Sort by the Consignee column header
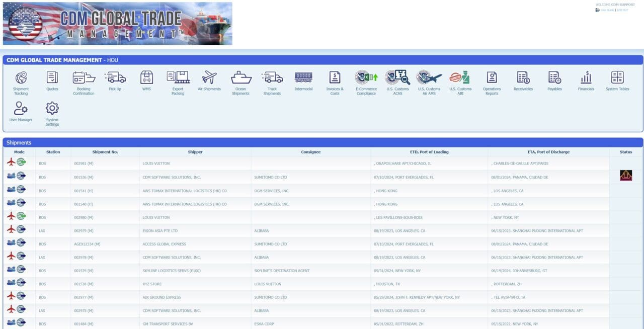Screen dimensions: 644x329 click(311, 152)
